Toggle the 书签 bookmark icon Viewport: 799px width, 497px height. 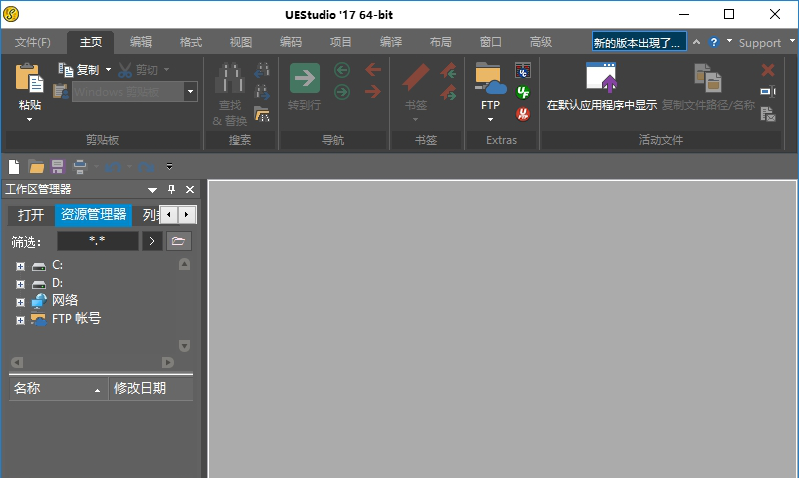coord(416,77)
